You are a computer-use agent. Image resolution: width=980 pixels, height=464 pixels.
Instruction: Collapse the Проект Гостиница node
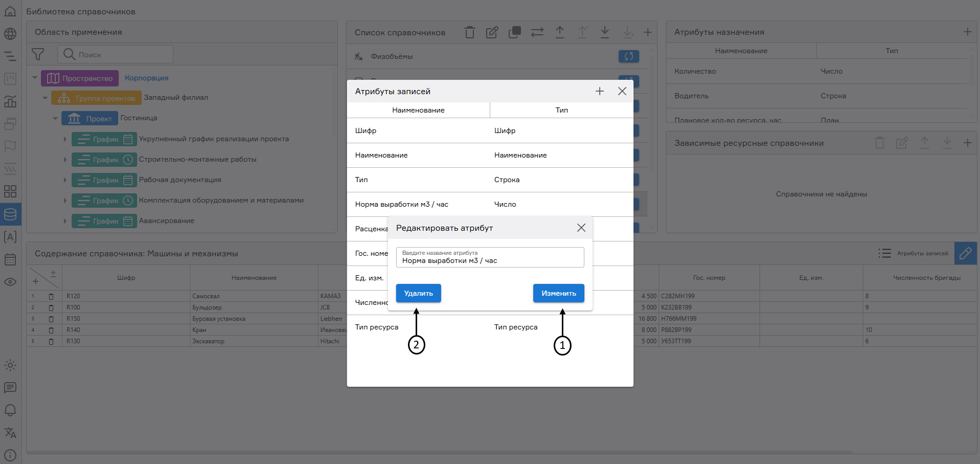pos(55,118)
